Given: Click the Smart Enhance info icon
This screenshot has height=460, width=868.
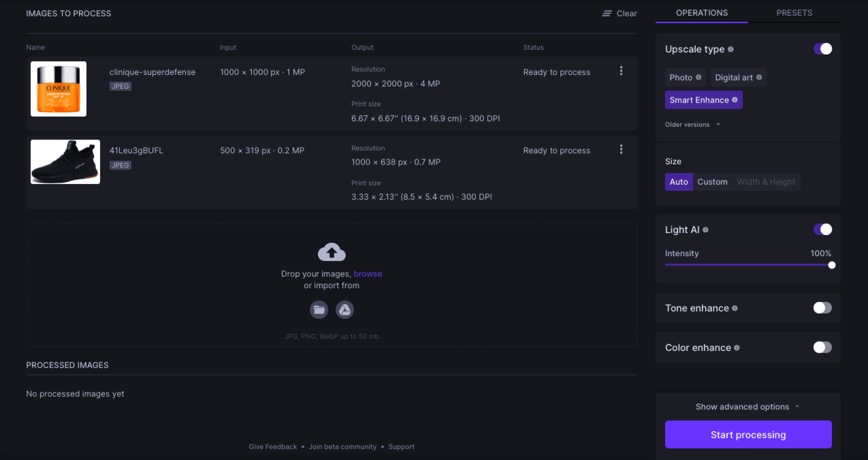Looking at the screenshot, I should [735, 100].
